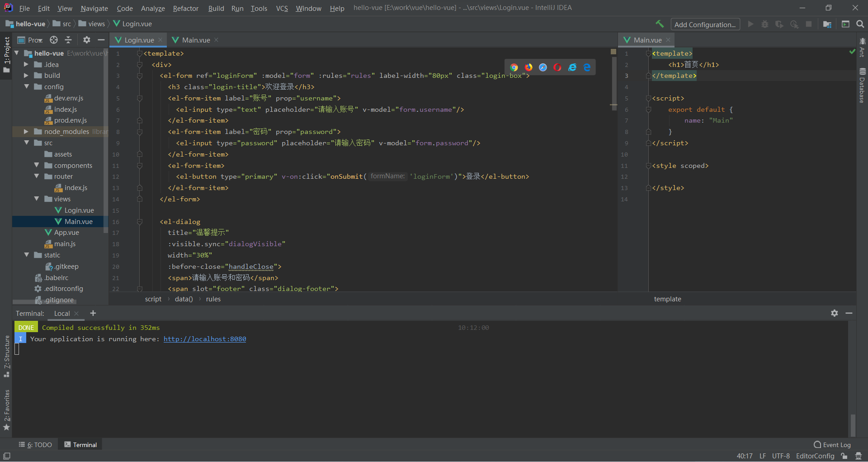The height and width of the screenshot is (462, 868).
Task: Expand the node_modules folder
Action: pyautogui.click(x=26, y=132)
